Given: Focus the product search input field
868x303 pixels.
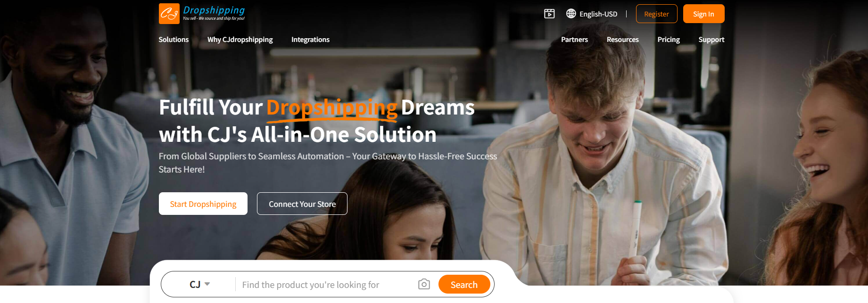Looking at the screenshot, I should pos(326,285).
